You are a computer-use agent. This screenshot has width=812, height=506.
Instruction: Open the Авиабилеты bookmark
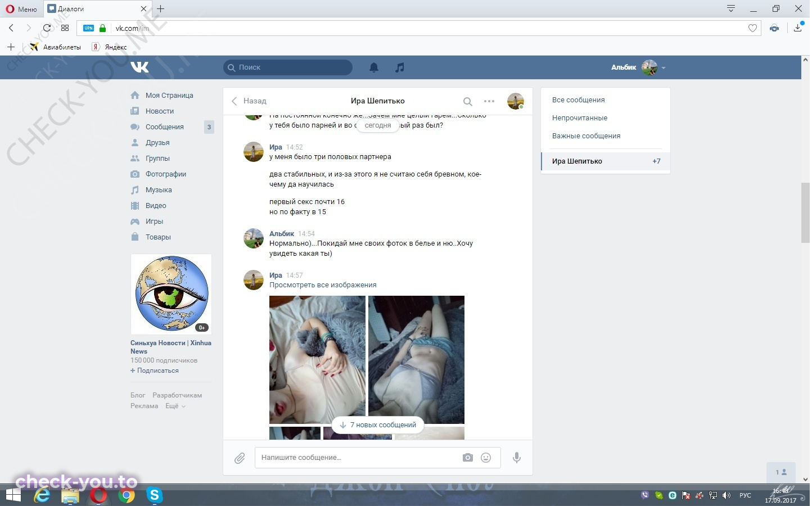click(56, 47)
